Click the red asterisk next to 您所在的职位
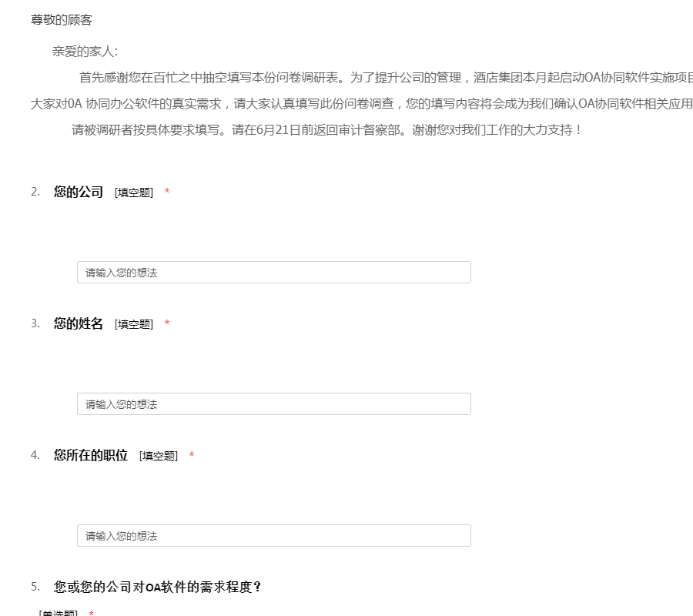This screenshot has height=616, width=693. 192,454
